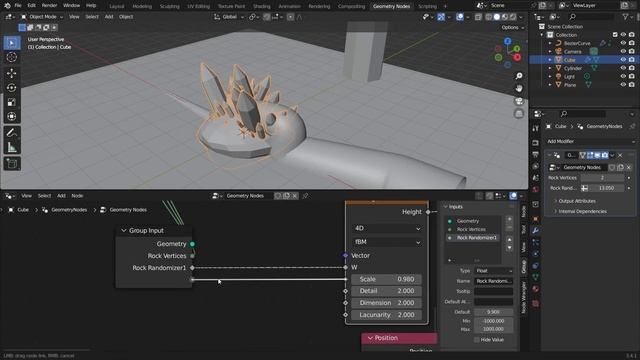Add new input socket with plus icon
Screen dimensions: 640x360
pyautogui.click(x=509, y=219)
